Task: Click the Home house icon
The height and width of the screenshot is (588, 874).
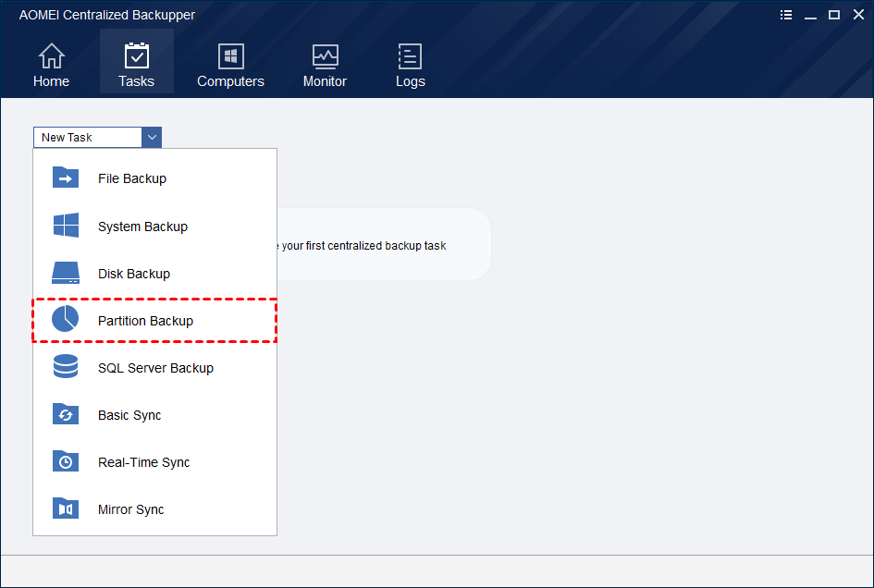Action: coord(51,55)
